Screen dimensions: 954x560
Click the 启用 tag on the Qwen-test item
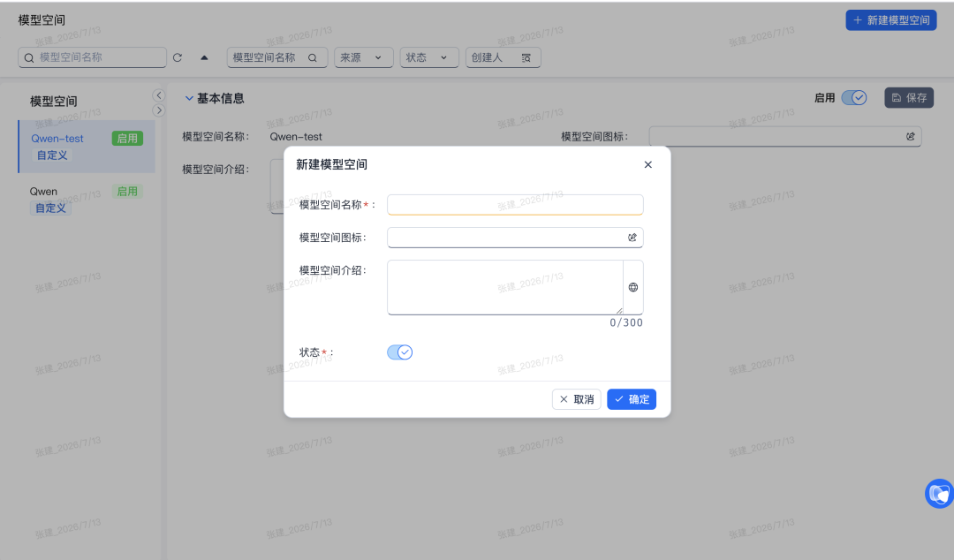point(127,138)
